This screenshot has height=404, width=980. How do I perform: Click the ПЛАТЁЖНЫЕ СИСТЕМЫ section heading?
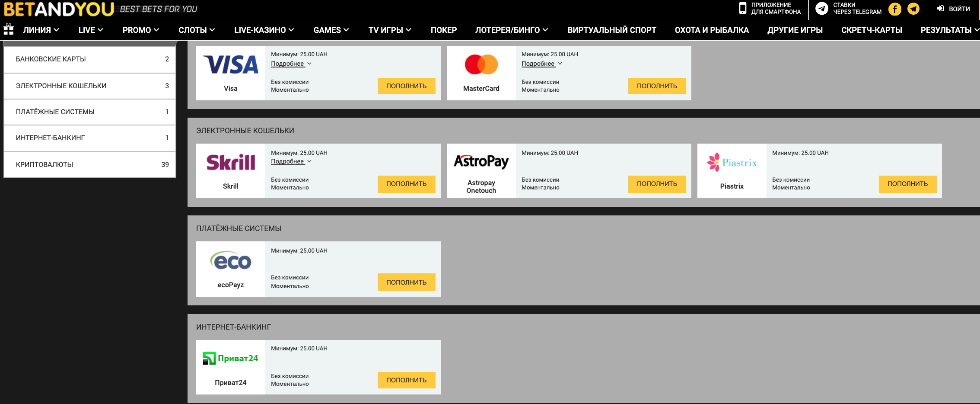pyautogui.click(x=239, y=228)
